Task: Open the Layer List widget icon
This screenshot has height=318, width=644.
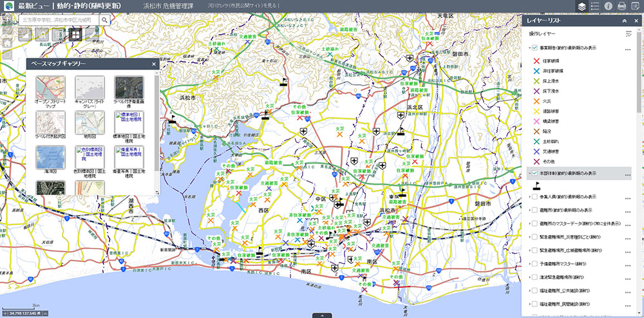Action: pyautogui.click(x=582, y=6)
